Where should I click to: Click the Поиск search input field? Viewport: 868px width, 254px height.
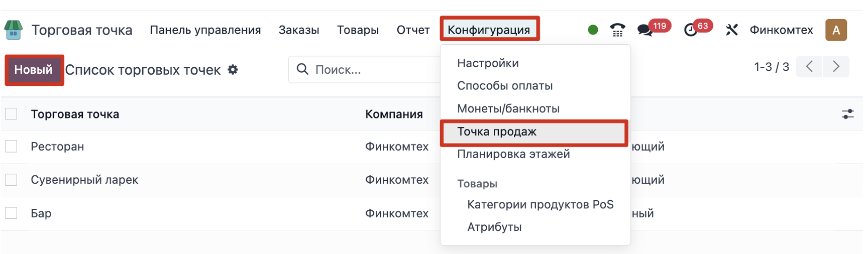pyautogui.click(x=372, y=70)
